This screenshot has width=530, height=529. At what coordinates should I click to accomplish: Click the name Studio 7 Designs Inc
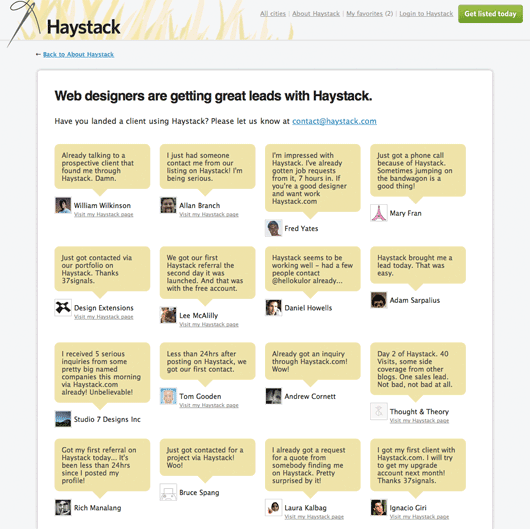[x=107, y=419]
